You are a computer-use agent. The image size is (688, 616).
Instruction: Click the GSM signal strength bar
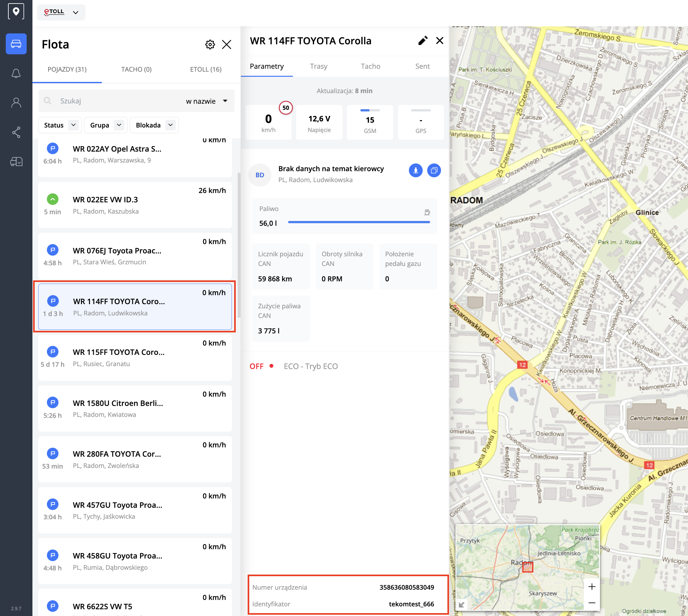point(370,110)
